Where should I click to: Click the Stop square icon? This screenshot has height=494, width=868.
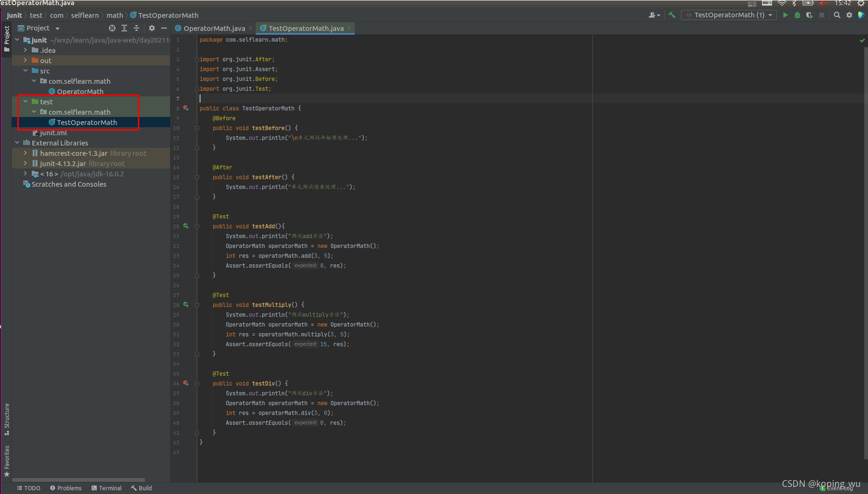[822, 15]
